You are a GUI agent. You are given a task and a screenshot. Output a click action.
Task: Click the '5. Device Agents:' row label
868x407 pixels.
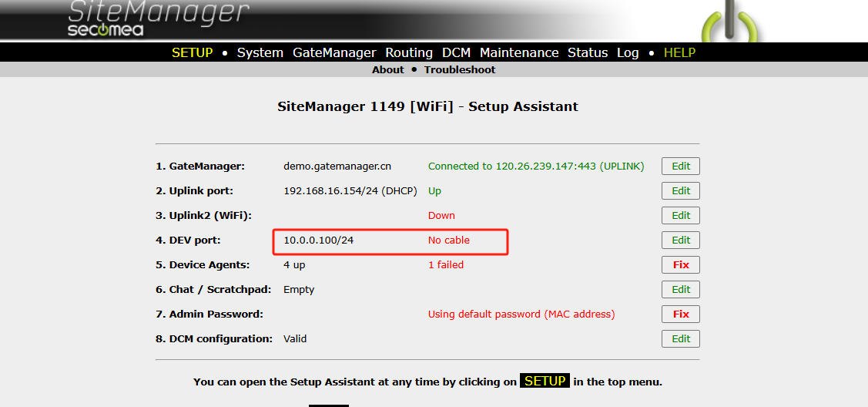203,264
